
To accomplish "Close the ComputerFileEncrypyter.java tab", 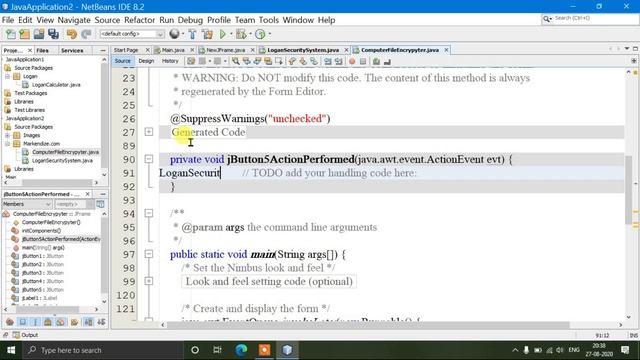I will pos(446,50).
